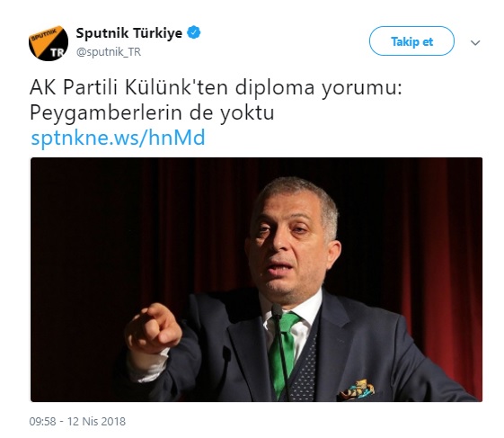504x438 pixels.
Task: Click the man's face in the photo
Action: click(291, 245)
